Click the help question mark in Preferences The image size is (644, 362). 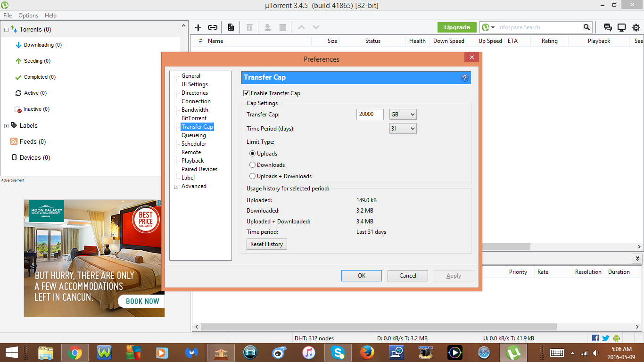[x=464, y=78]
